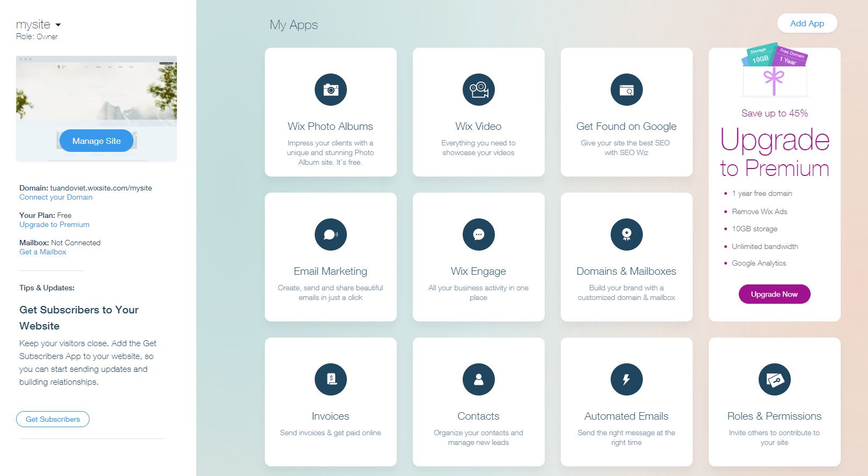
Task: Click the 'Tips & Updates:' label
Action: click(x=47, y=288)
